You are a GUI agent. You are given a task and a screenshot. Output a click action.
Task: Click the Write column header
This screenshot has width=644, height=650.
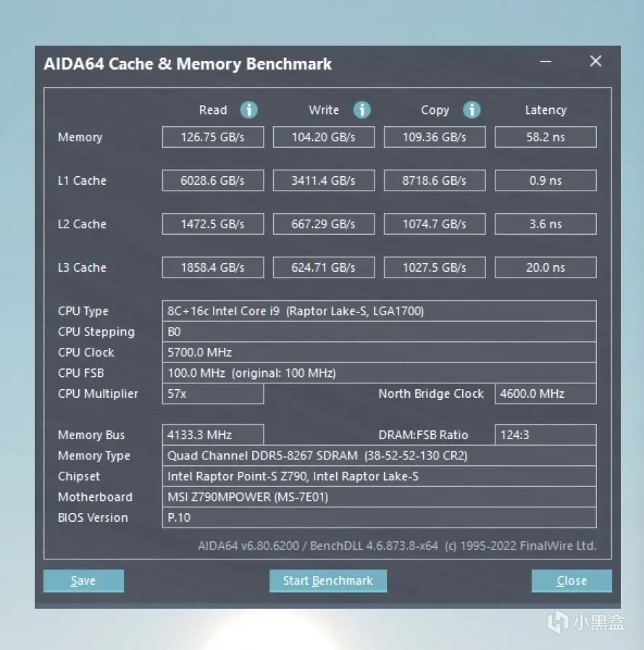[324, 110]
